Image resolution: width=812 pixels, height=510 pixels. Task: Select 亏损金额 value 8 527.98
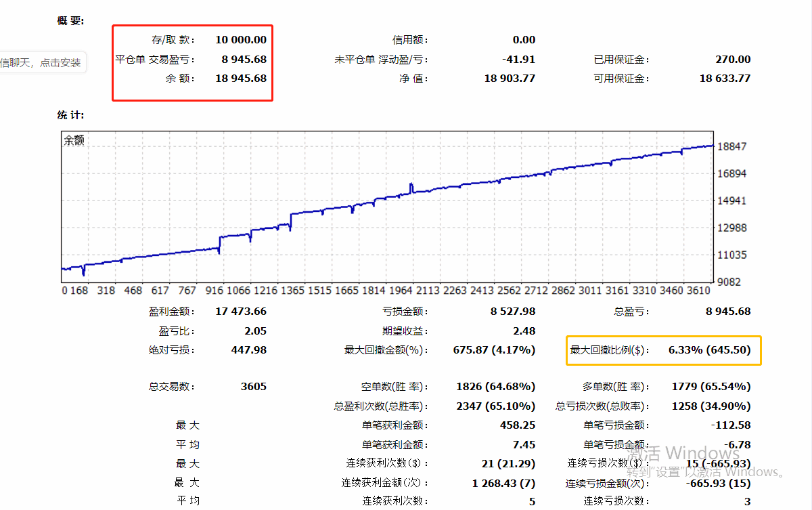point(513,312)
